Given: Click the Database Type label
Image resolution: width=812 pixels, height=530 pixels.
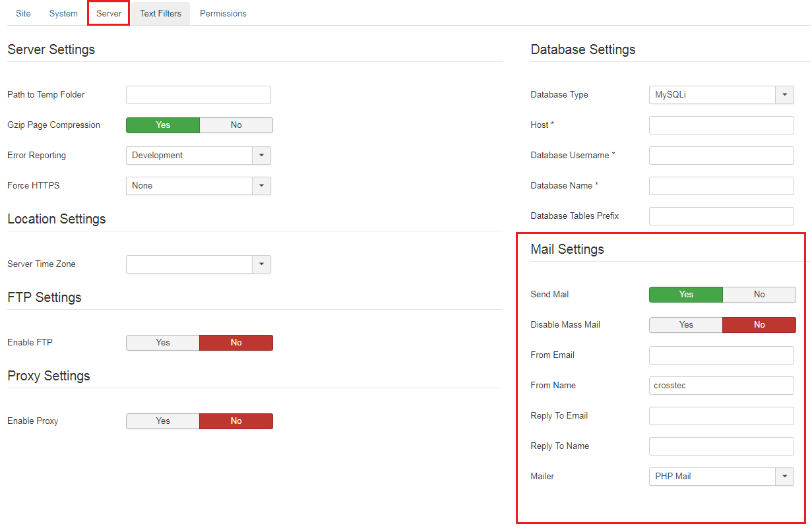Looking at the screenshot, I should click(x=559, y=95).
